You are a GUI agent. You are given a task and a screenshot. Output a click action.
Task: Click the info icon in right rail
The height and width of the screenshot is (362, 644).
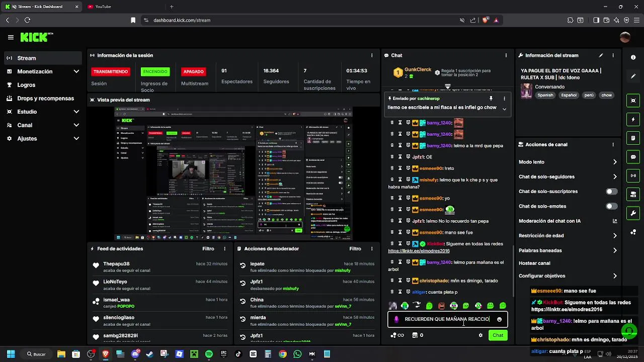click(633, 57)
